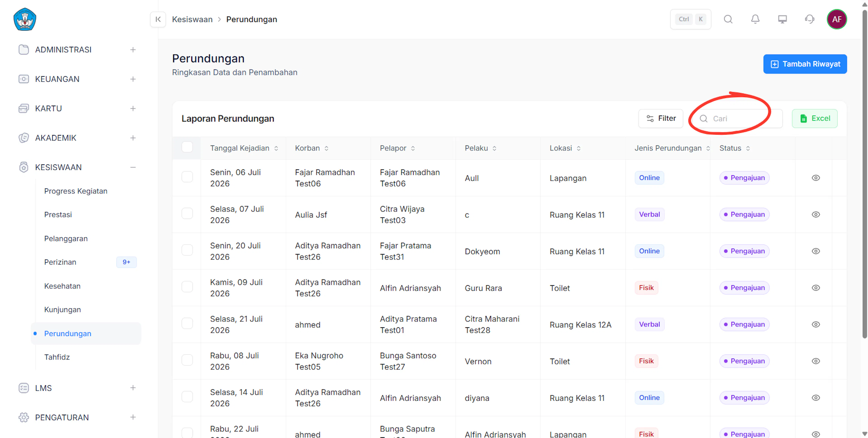Click Tambah Riwayat button
Screen dimensions: 868x438
pyautogui.click(x=805, y=64)
